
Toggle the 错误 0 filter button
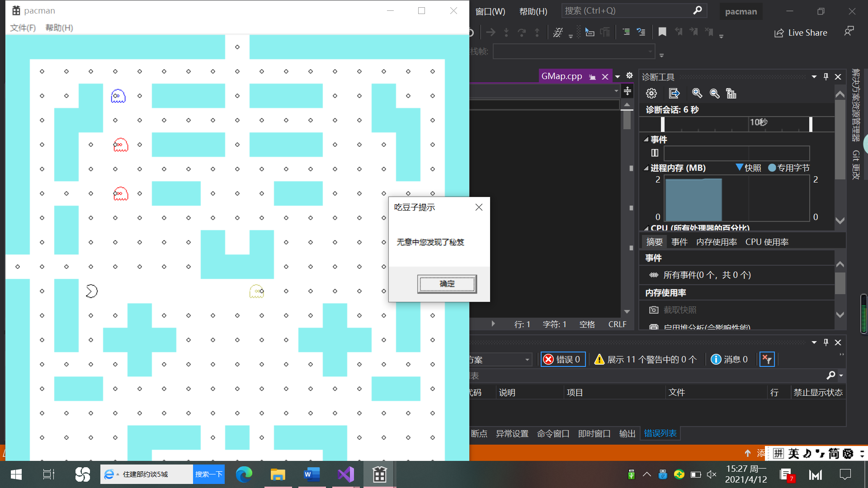563,359
